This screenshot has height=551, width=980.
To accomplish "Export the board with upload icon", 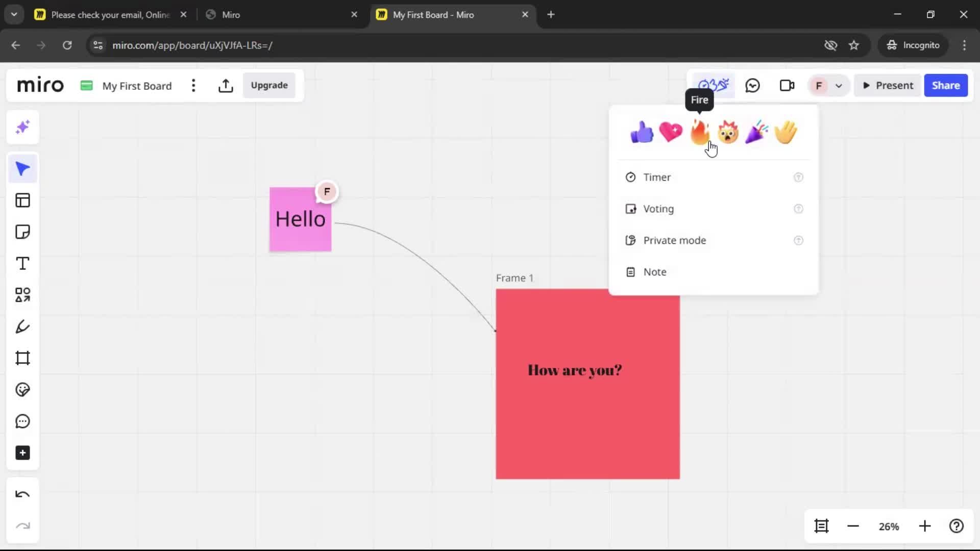I will pos(226,86).
